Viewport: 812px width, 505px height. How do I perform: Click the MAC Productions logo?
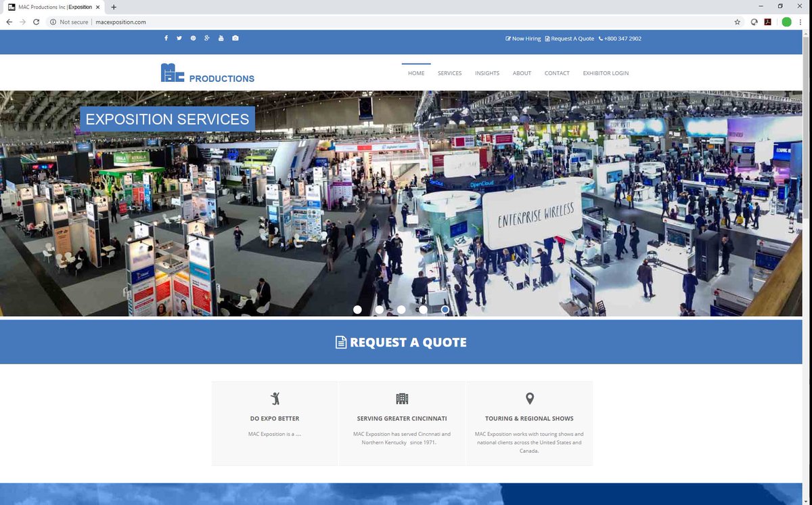coord(206,72)
